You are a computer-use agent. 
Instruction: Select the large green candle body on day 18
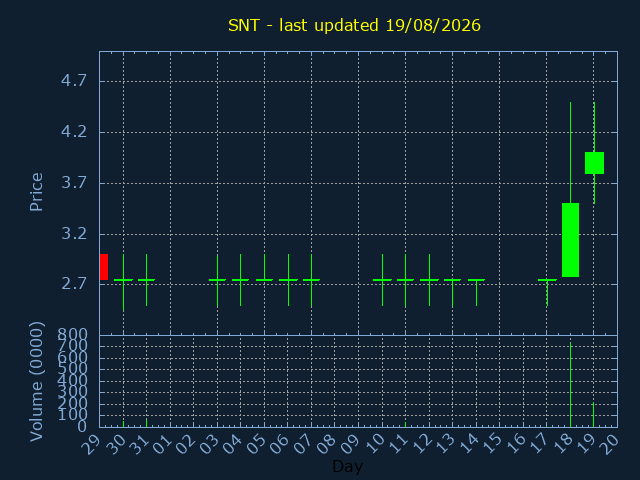[570, 240]
